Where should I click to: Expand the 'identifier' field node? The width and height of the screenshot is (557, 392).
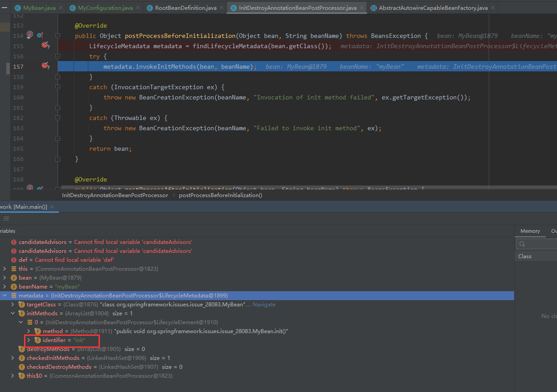point(29,340)
